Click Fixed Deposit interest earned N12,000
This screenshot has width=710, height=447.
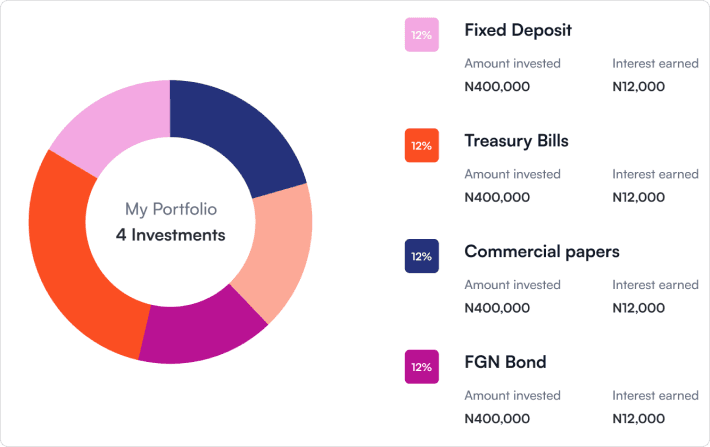[x=638, y=87]
